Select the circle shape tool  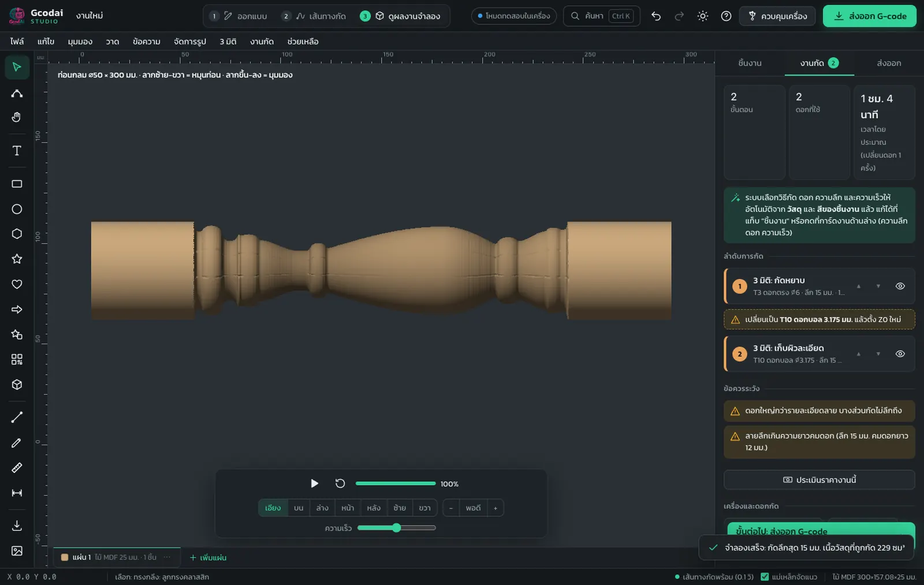click(x=17, y=209)
